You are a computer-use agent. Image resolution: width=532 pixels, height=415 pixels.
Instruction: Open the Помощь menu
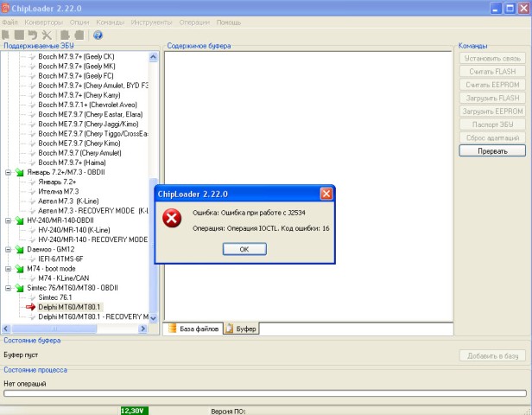(228, 21)
